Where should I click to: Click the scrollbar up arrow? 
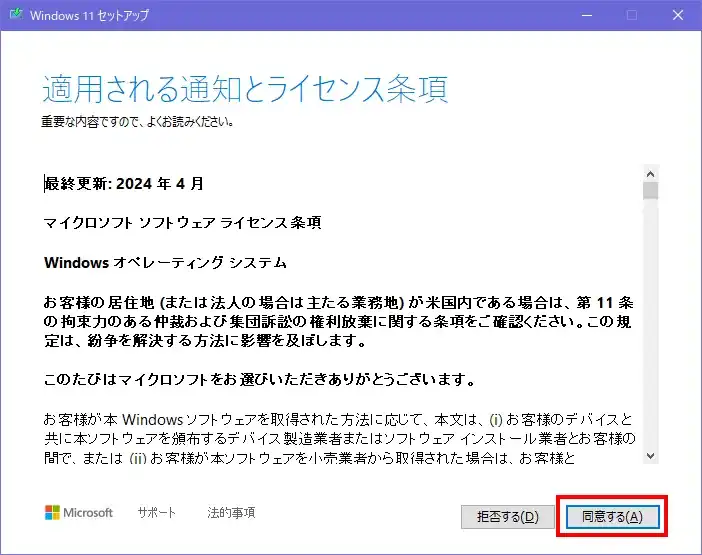point(650,172)
